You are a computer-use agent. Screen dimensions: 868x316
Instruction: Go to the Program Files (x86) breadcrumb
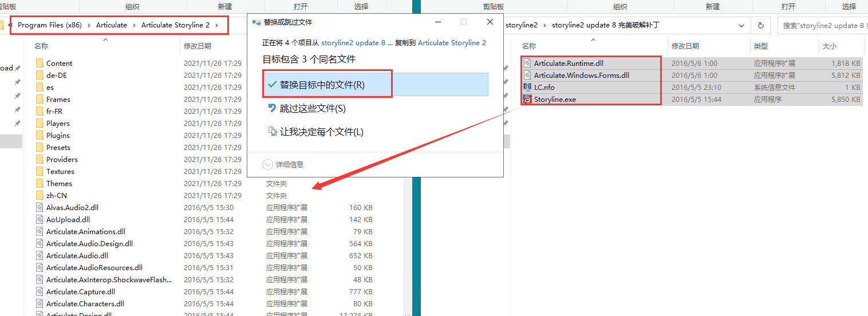click(x=50, y=25)
